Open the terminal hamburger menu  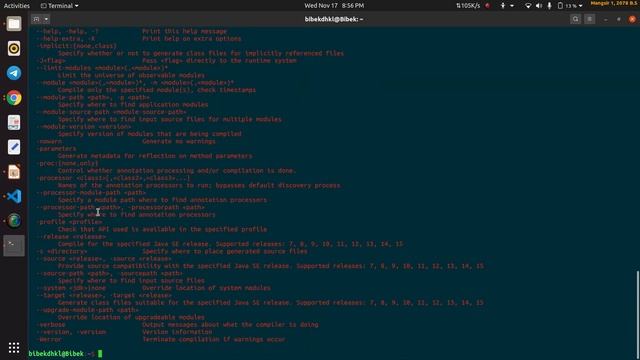pyautogui.click(x=589, y=19)
